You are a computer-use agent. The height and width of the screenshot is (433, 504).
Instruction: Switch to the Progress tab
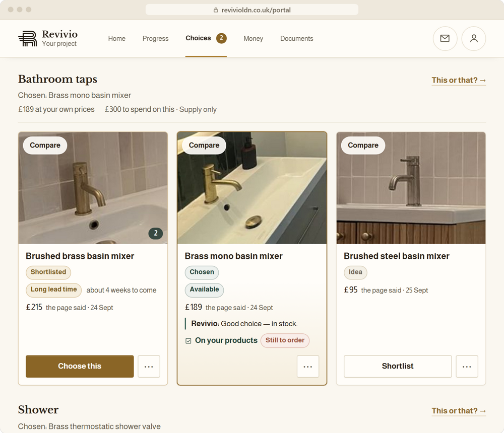click(156, 39)
